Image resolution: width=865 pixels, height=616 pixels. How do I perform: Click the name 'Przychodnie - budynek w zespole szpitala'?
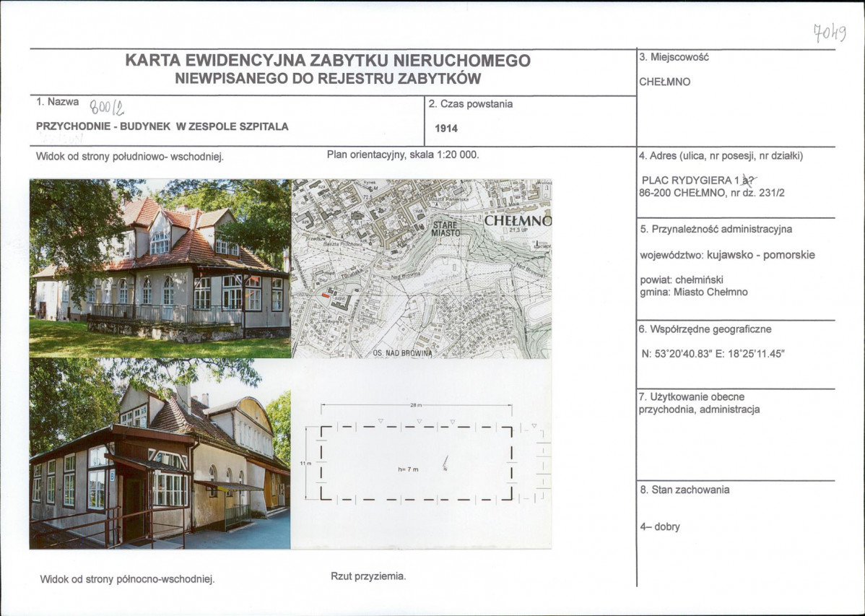click(x=162, y=126)
